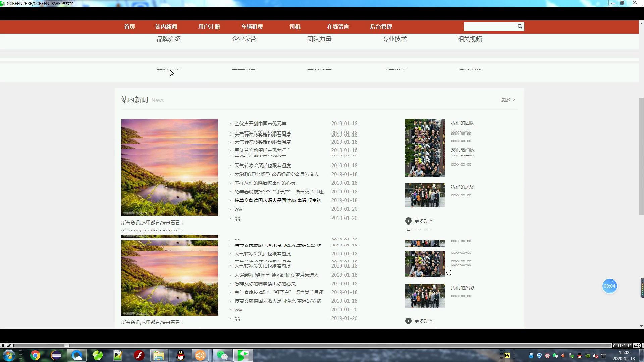Viewport: 644px width, 362px height.
Task: Click the 更多 > link in news header
Action: pyautogui.click(x=508, y=100)
